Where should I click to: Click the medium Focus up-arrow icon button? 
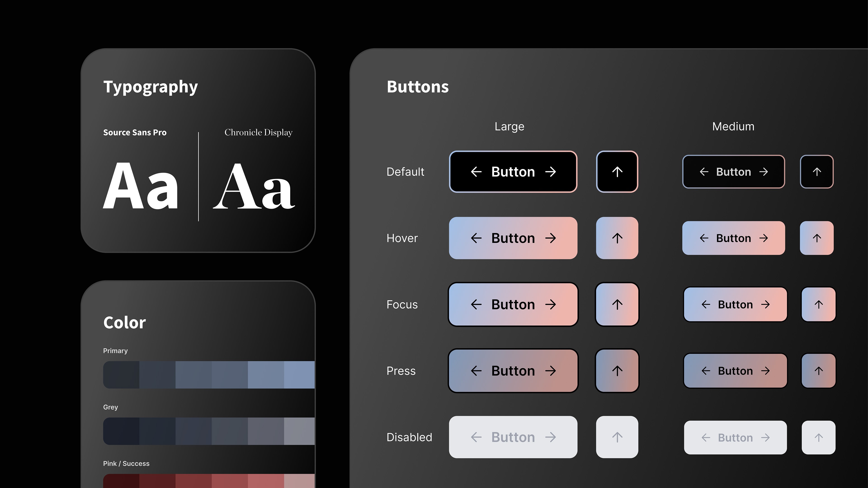coord(818,305)
